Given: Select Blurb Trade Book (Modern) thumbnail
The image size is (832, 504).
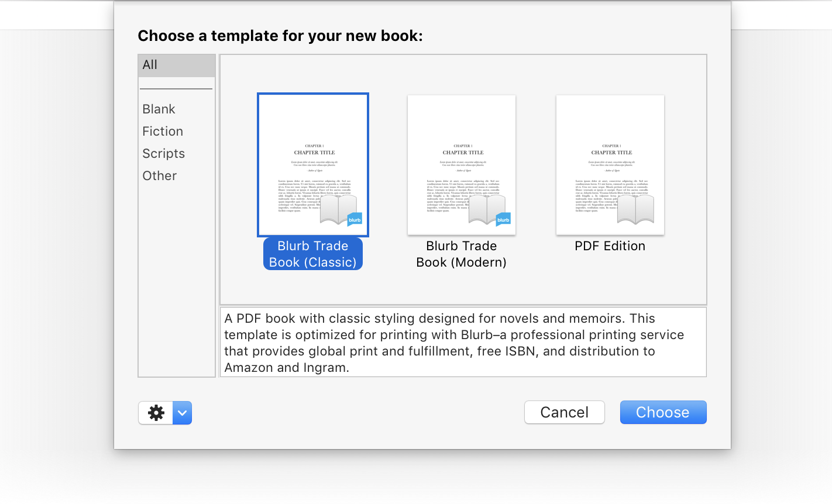Looking at the screenshot, I should click(x=462, y=165).
